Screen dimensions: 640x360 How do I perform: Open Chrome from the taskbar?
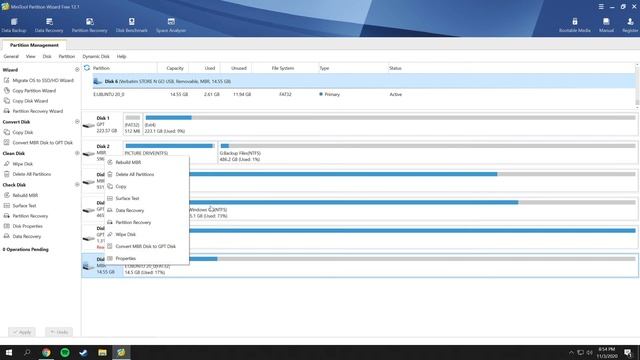46,352
